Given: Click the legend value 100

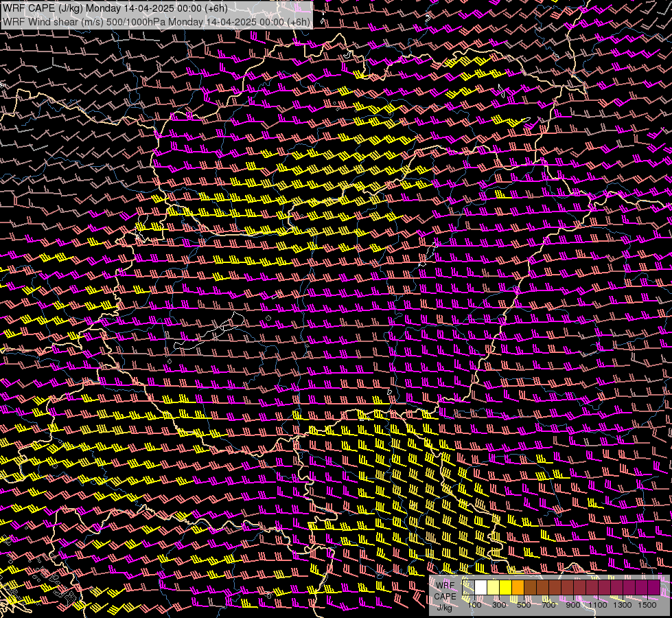Looking at the screenshot, I should point(474,605).
